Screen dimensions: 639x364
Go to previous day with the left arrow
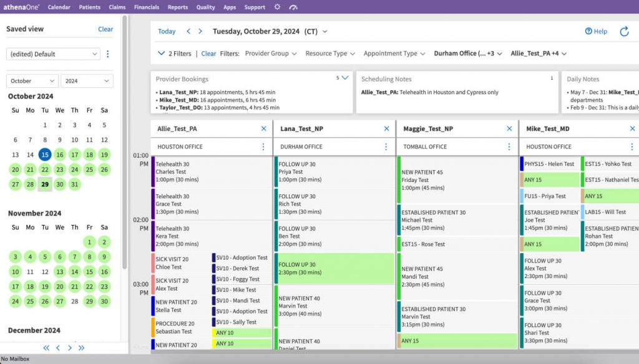point(187,31)
